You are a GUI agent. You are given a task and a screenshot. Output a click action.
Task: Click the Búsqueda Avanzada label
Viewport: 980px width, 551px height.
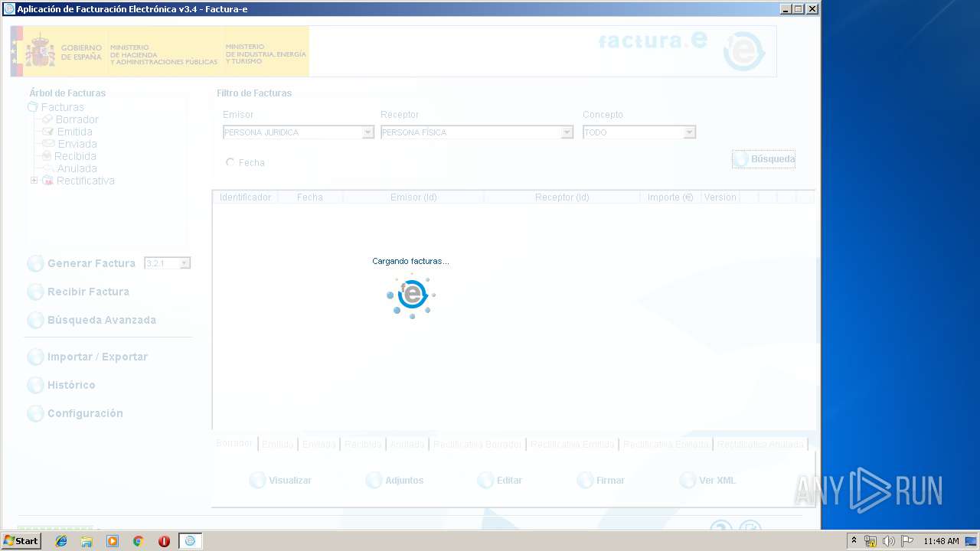pyautogui.click(x=102, y=320)
